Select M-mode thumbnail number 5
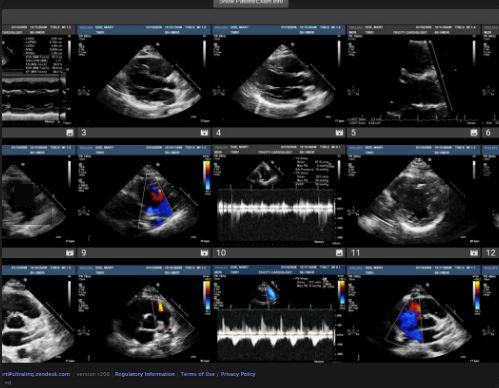Screen dimensions: 499x388 pyautogui.click(x=414, y=76)
